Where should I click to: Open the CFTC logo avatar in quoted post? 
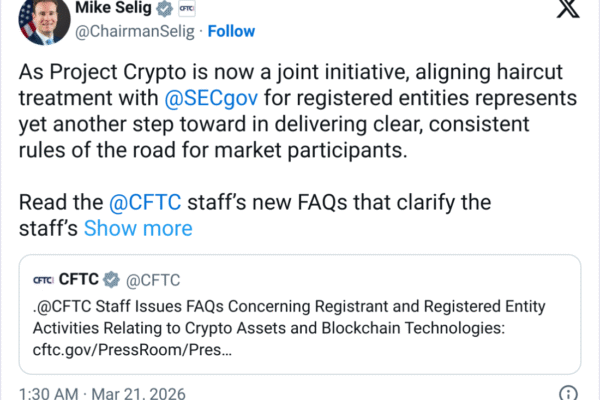(45, 279)
